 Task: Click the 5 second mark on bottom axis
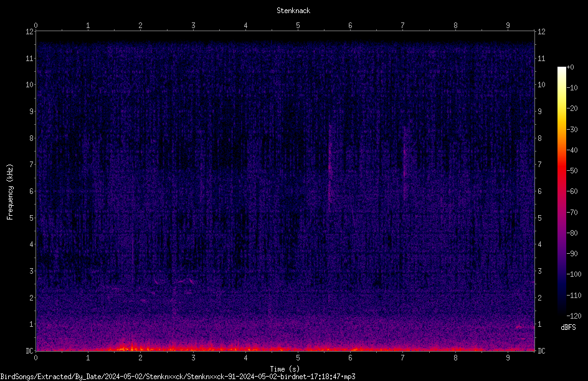298,358
